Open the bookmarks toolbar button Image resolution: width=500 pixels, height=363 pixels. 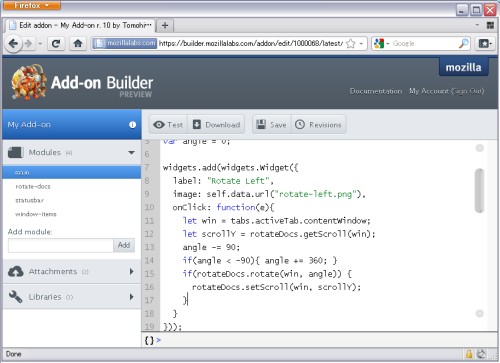click(485, 43)
